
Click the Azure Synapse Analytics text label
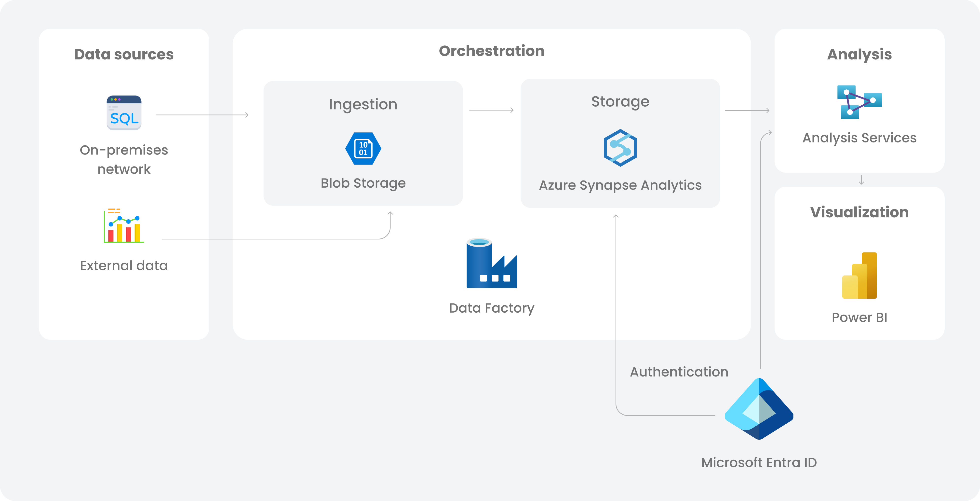click(620, 185)
